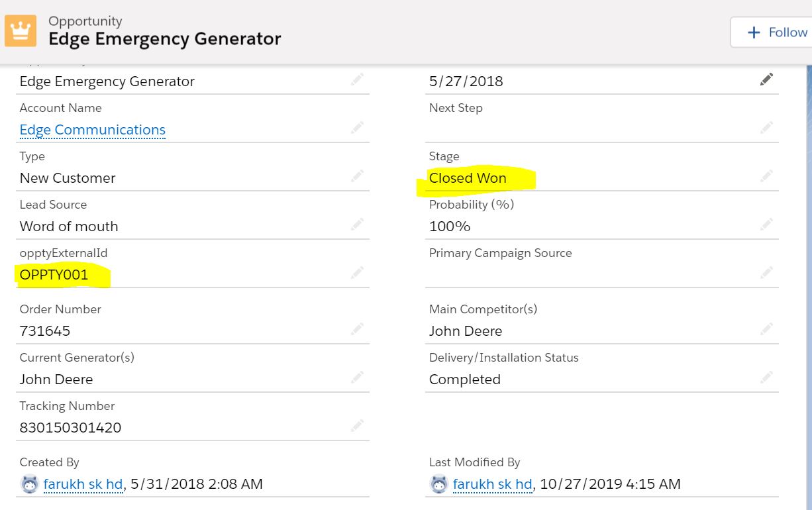Click pencil next to Probability 100%

tap(766, 225)
